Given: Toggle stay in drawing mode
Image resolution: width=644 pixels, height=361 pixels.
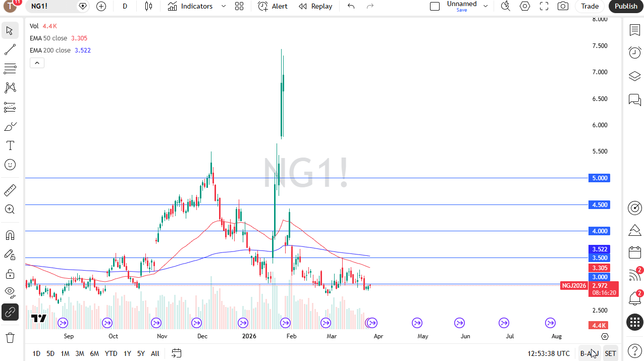Looking at the screenshot, I should point(10,255).
